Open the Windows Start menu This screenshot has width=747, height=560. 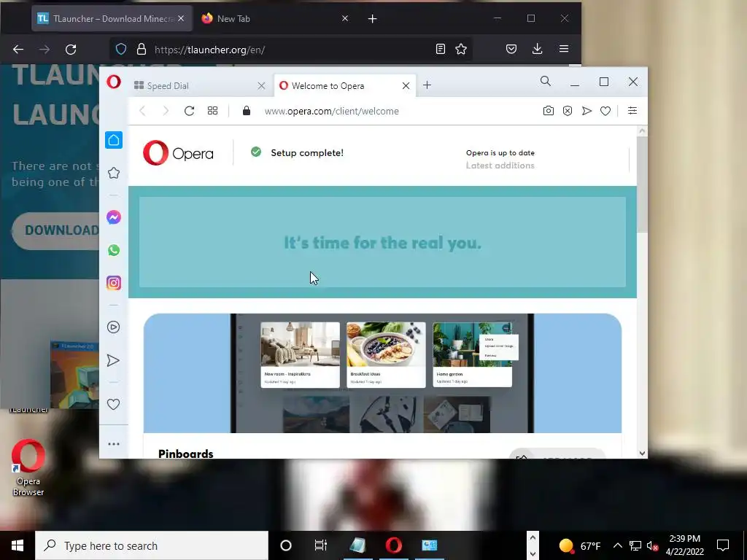[x=18, y=545]
